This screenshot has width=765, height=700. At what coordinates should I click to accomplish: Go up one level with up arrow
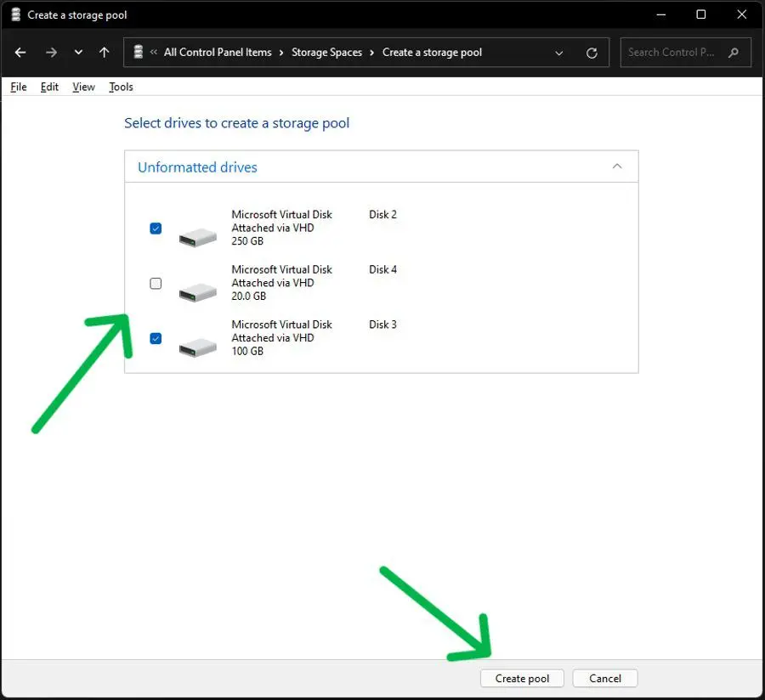click(104, 52)
